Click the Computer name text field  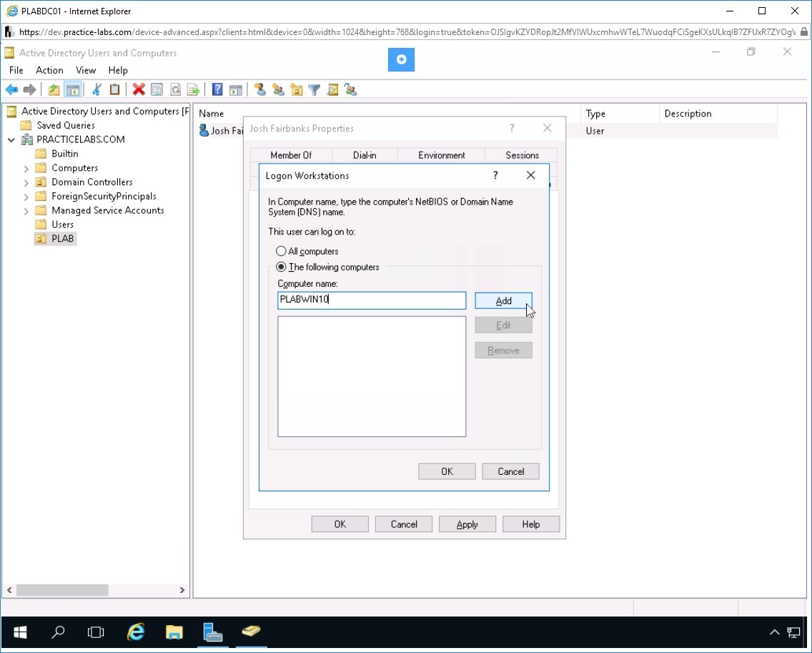372,300
